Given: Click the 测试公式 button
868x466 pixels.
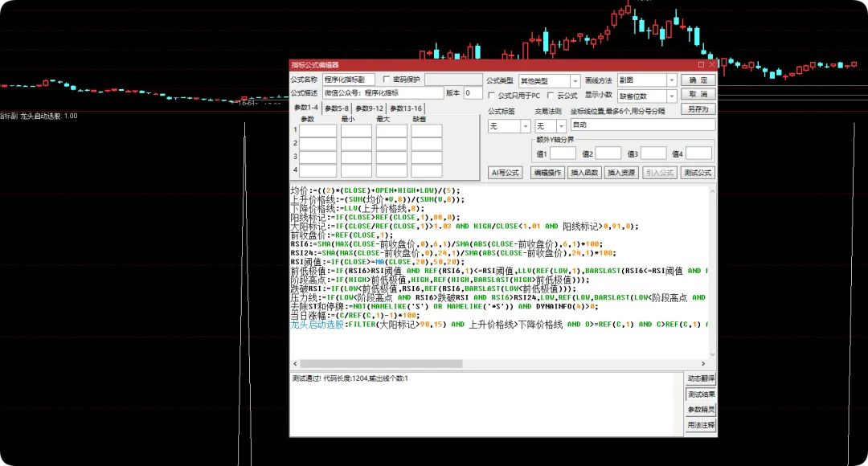Looking at the screenshot, I should click(x=698, y=173).
